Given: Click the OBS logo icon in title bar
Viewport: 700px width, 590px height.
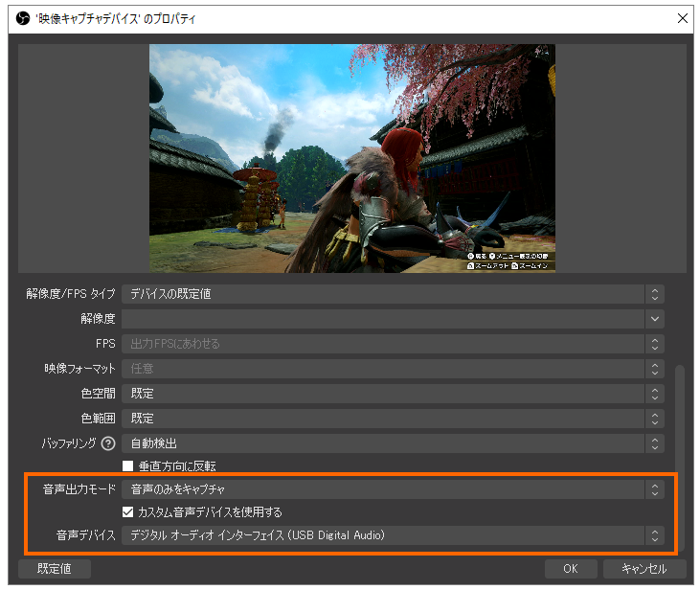Looking at the screenshot, I should (x=22, y=19).
